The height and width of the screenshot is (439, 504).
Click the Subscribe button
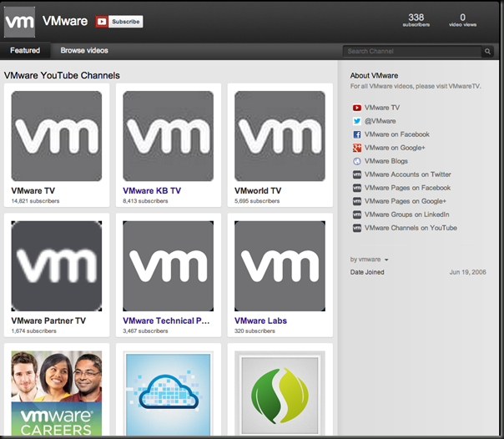click(x=119, y=22)
